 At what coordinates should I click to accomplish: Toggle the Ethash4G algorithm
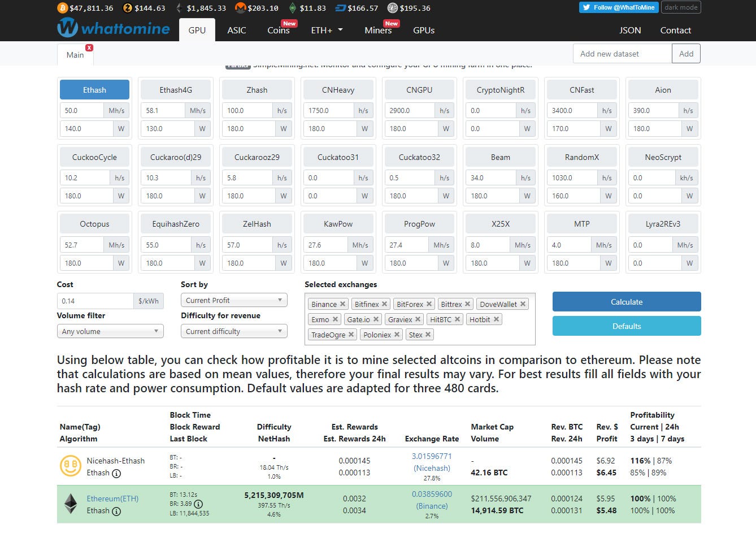[x=176, y=90]
